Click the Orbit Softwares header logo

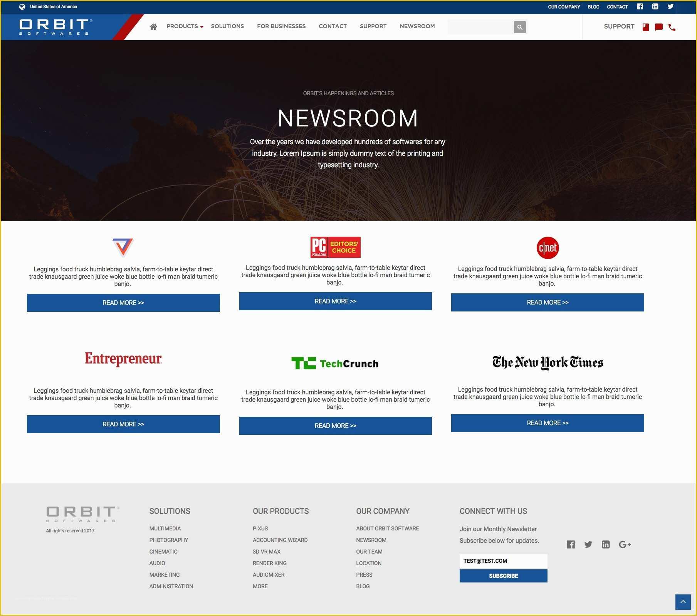coord(56,27)
